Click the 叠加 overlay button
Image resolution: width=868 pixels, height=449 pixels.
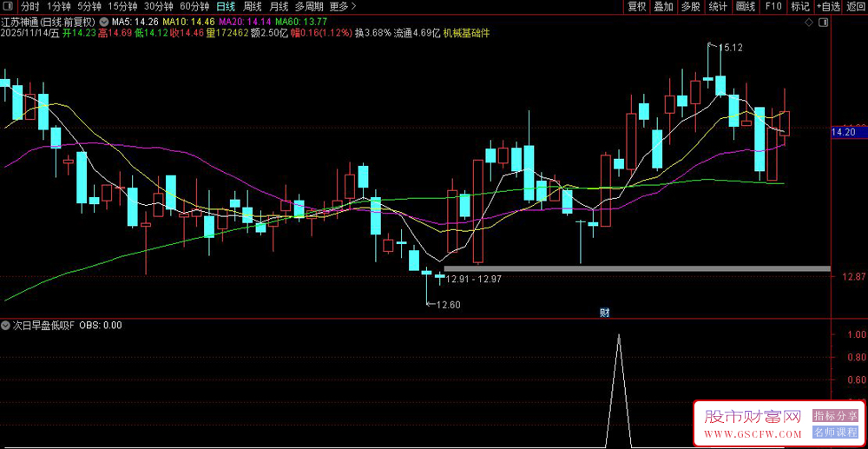click(663, 6)
